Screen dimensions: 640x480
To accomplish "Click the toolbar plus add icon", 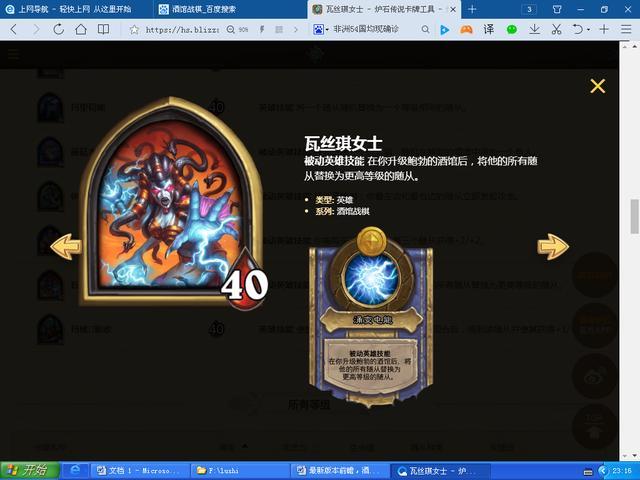I will click(x=604, y=29).
